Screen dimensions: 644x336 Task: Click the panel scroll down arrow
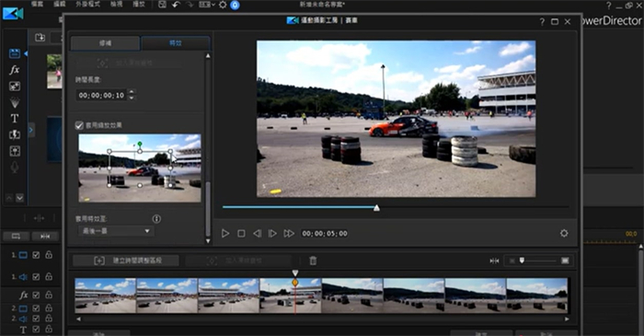(208, 241)
